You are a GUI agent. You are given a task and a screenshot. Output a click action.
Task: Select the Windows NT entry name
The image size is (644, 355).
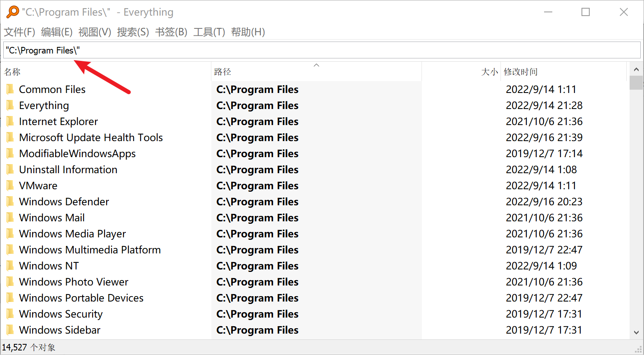point(49,266)
